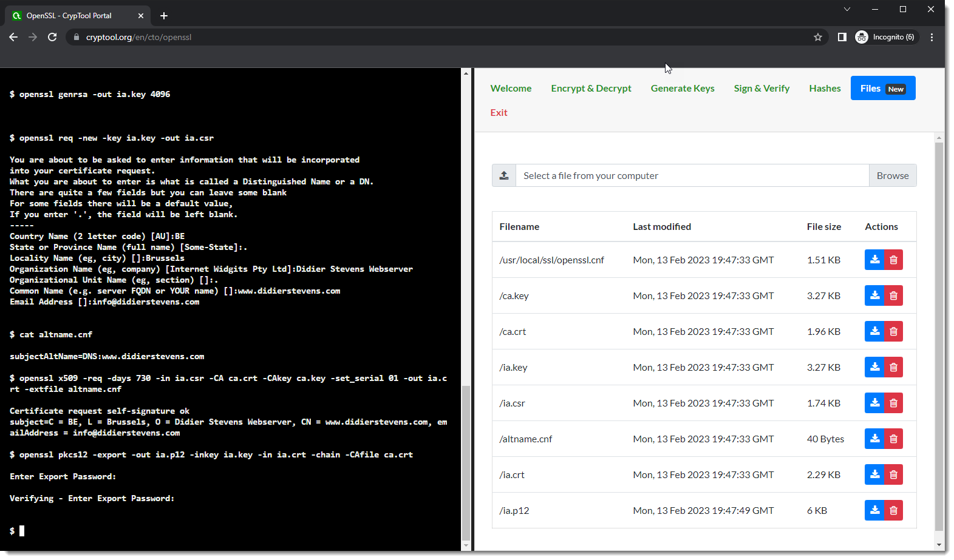Viewport: 954px width, 560px height.
Task: Delete the /ia.csr file
Action: 893,403
